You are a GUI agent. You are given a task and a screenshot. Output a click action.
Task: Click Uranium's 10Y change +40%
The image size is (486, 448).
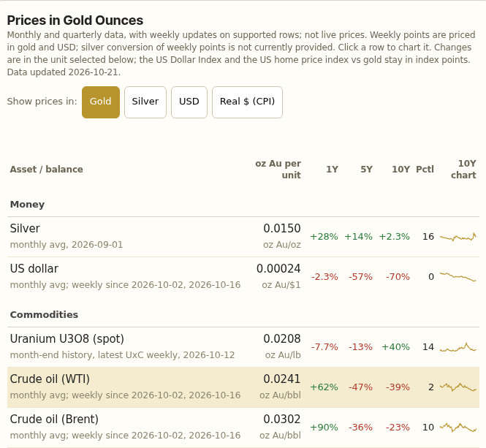pyautogui.click(x=395, y=347)
